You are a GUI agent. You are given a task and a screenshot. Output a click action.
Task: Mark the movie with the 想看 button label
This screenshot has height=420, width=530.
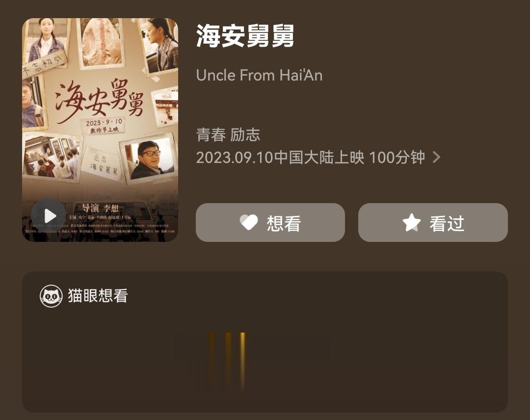click(x=284, y=223)
